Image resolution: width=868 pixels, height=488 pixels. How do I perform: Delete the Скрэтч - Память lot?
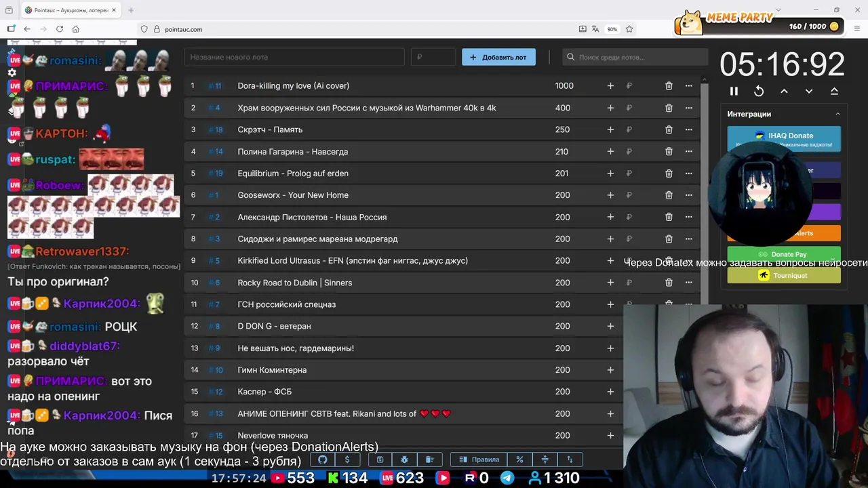pos(669,129)
